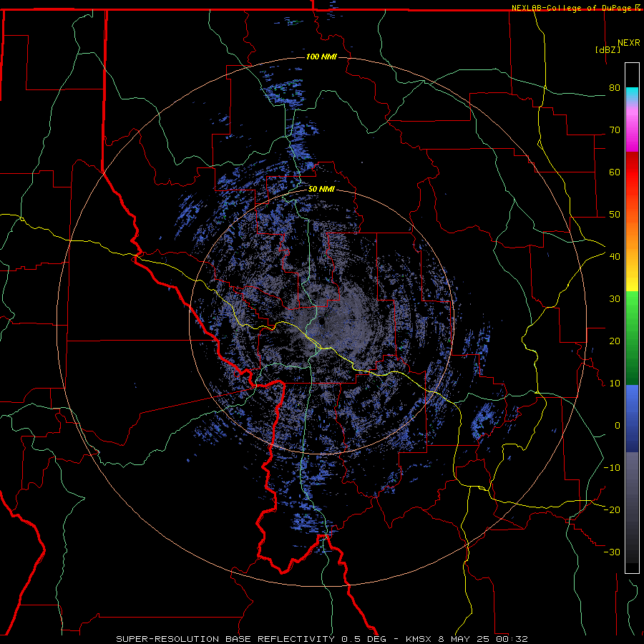
Task: Click the '50 NMI' range ring label
Action: pyautogui.click(x=321, y=190)
